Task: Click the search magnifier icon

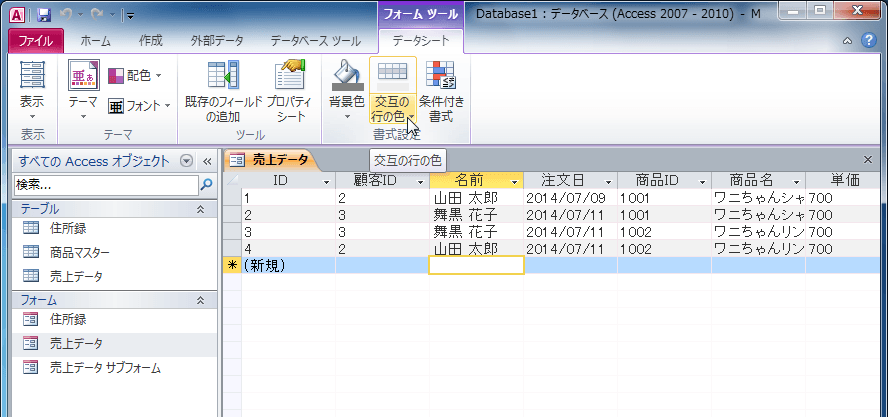Action: (207, 184)
